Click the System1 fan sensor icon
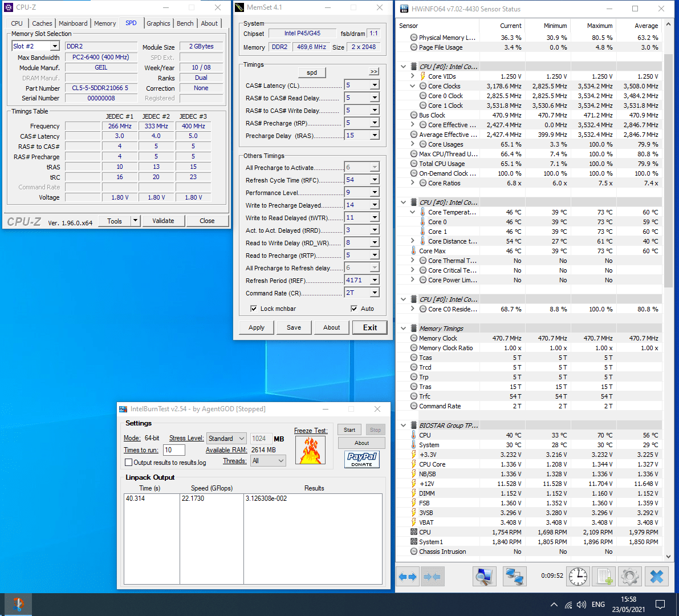Image resolution: width=679 pixels, height=616 pixels. [x=413, y=541]
